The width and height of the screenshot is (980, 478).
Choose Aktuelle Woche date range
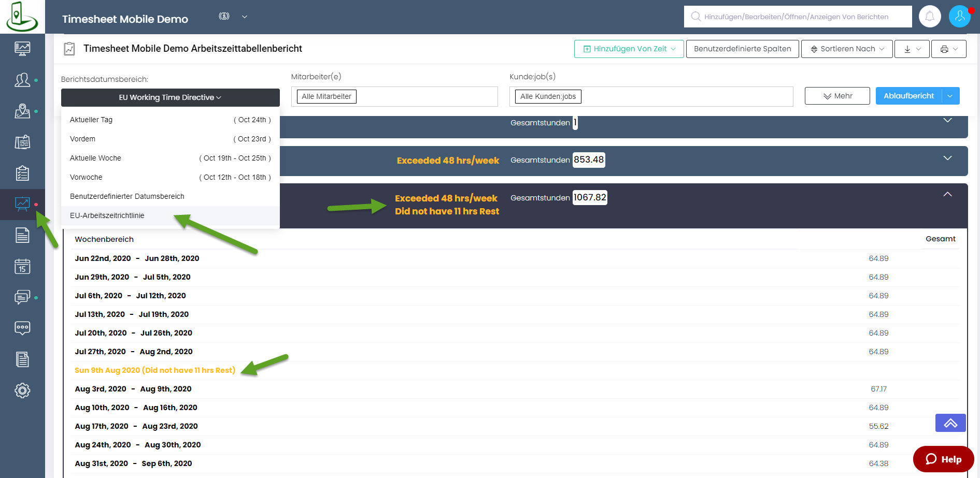pyautogui.click(x=95, y=158)
